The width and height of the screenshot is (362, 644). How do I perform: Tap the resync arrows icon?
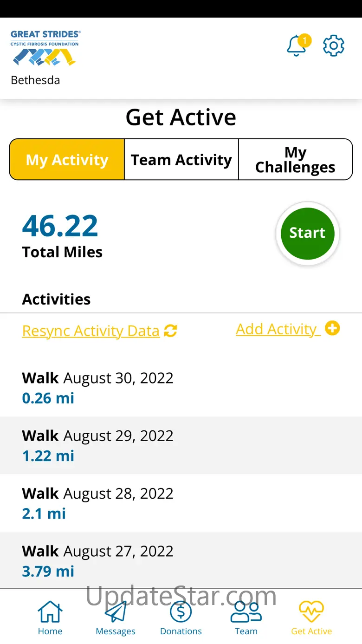tap(170, 331)
